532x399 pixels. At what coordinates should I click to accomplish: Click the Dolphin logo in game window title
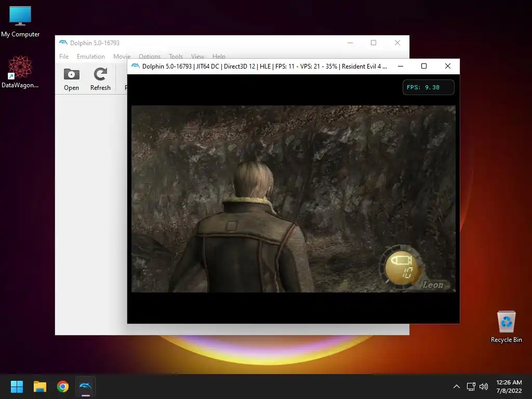click(136, 66)
